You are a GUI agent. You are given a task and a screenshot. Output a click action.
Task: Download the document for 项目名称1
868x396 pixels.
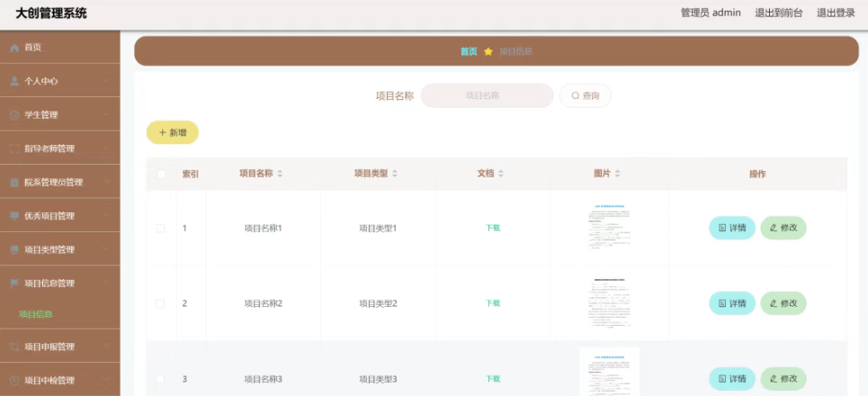[493, 228]
